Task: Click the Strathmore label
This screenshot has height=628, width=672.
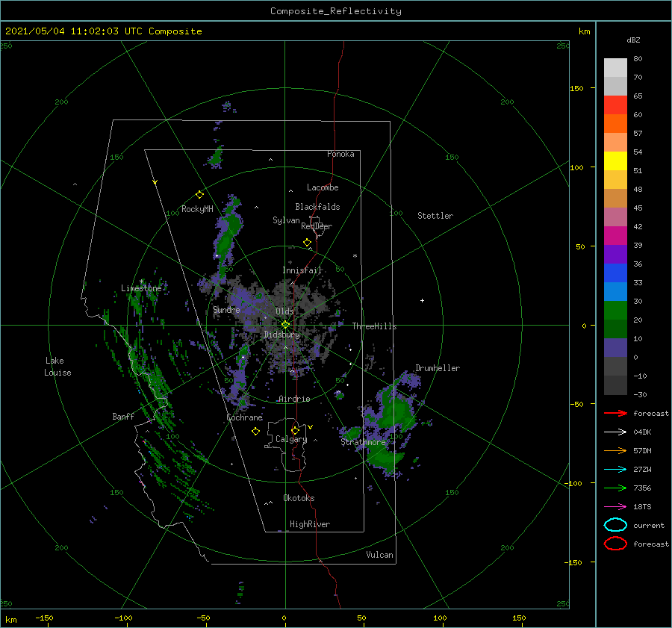Action: pos(363,442)
